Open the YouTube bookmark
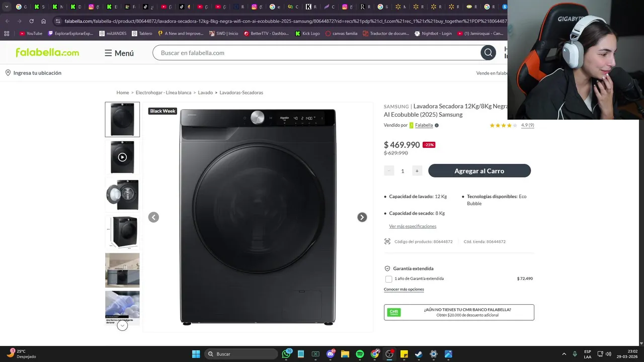 31,34
